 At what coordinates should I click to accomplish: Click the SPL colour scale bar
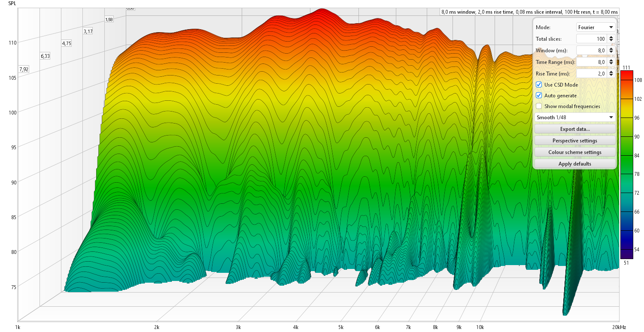point(626,165)
